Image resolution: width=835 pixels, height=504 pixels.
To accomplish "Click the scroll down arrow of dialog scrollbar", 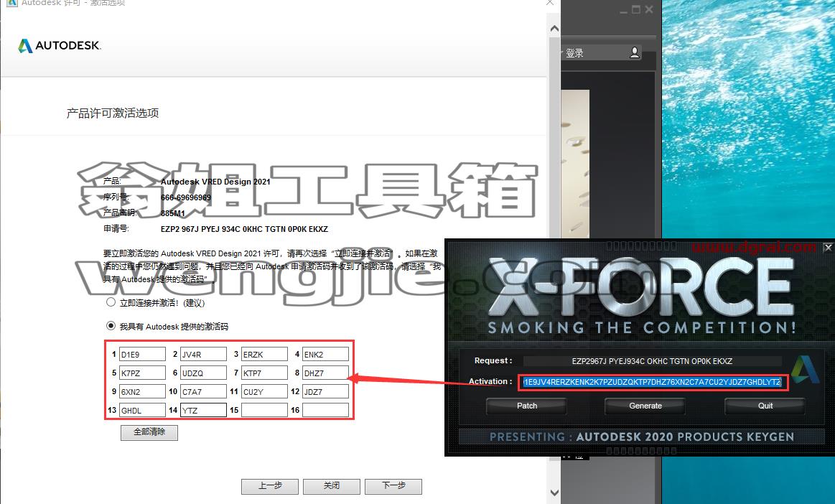I will click(554, 493).
